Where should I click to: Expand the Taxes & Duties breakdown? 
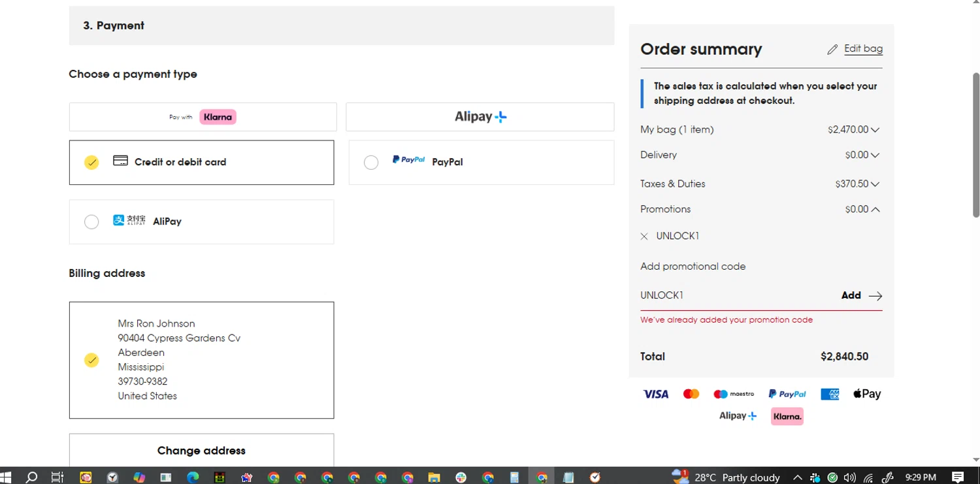(x=875, y=184)
